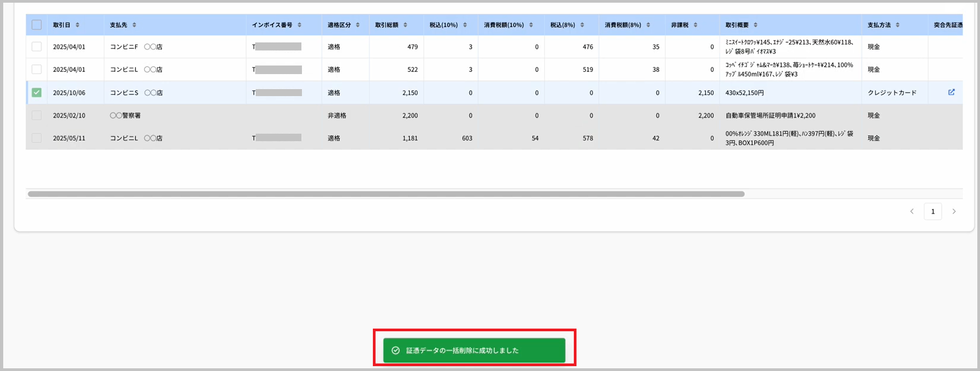Screen dimensions: 980x371
Task: Check the 2025/05/11 コンビニL row checkbox
Action: pos(37,138)
